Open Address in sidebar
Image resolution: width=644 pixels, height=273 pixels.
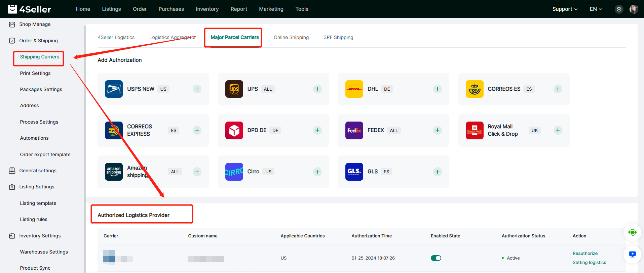click(x=29, y=105)
